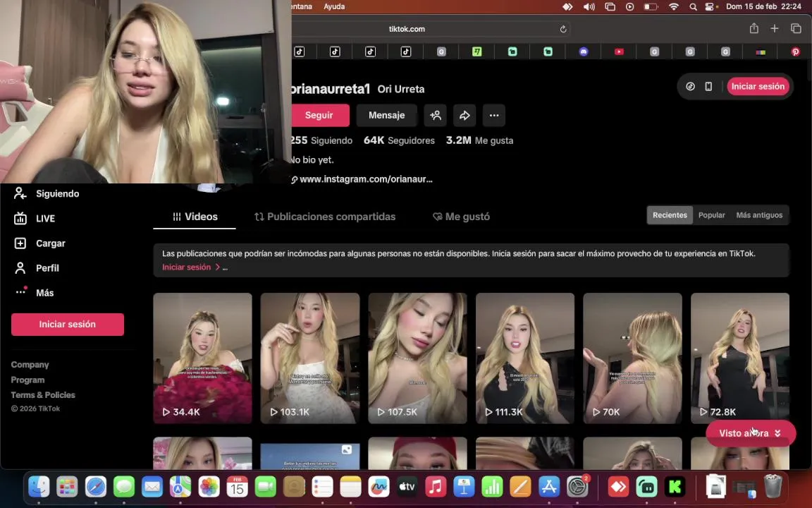The image size is (812, 508).
Task: Show Safari tab overview
Action: [x=796, y=28]
